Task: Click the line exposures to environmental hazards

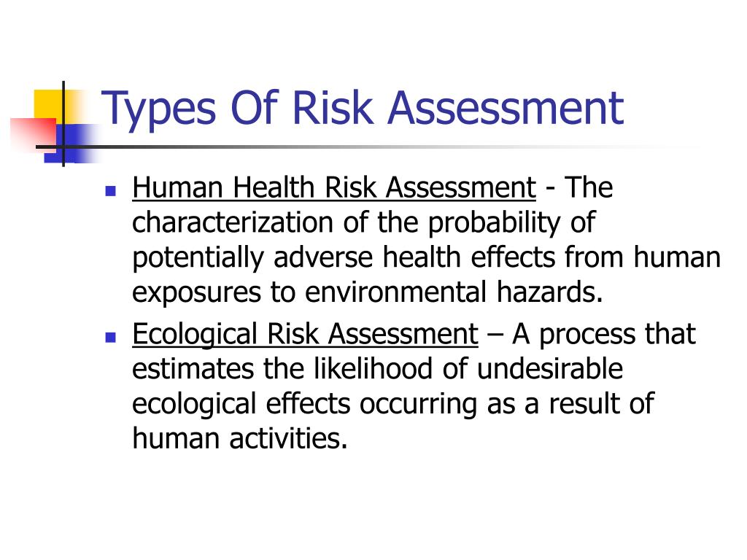Action: [368, 292]
